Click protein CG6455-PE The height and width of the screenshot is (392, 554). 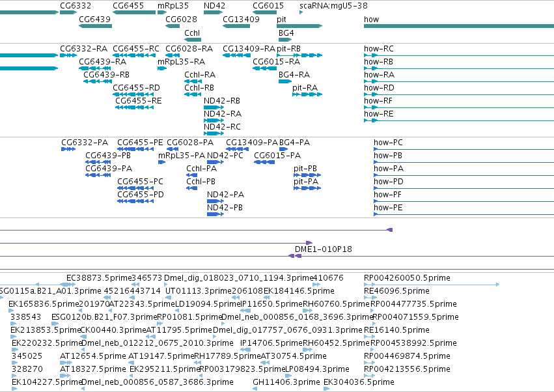point(140,143)
